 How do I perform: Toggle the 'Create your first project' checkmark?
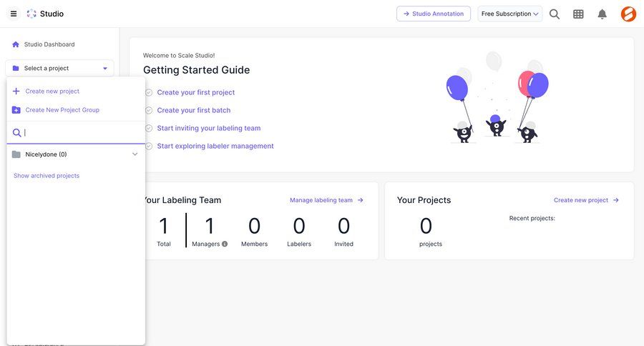click(x=149, y=92)
